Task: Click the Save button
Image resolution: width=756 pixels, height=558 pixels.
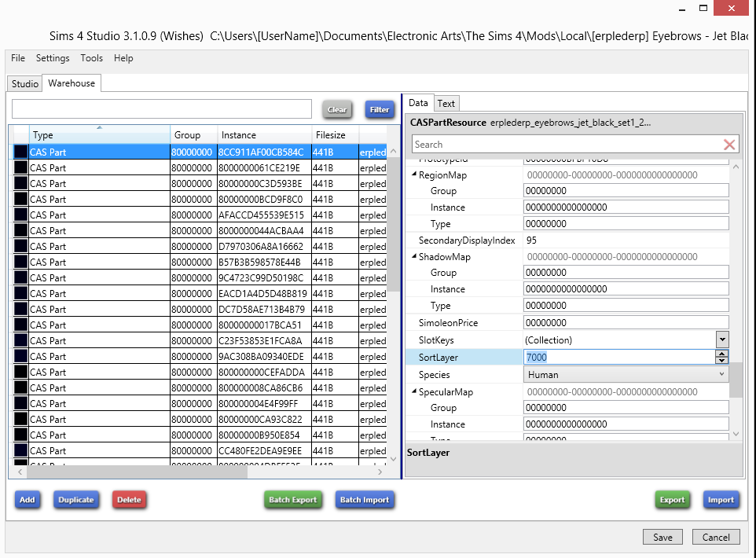Action: click(x=662, y=537)
